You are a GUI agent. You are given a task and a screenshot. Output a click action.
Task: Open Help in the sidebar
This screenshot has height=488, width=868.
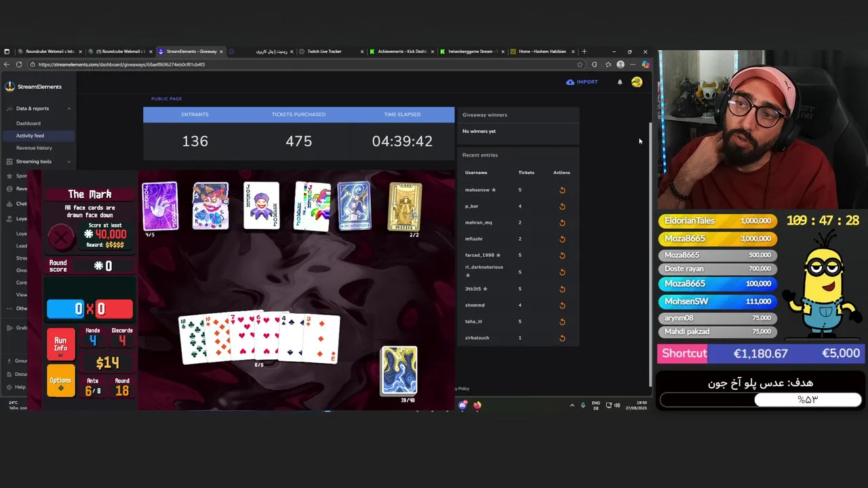(20, 387)
